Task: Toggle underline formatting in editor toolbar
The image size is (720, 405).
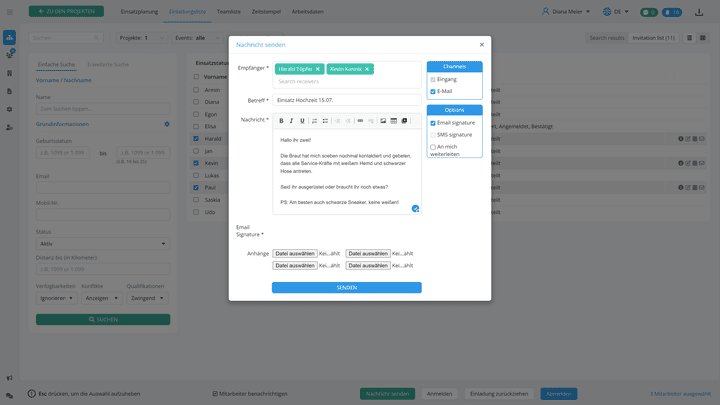Action: click(302, 121)
